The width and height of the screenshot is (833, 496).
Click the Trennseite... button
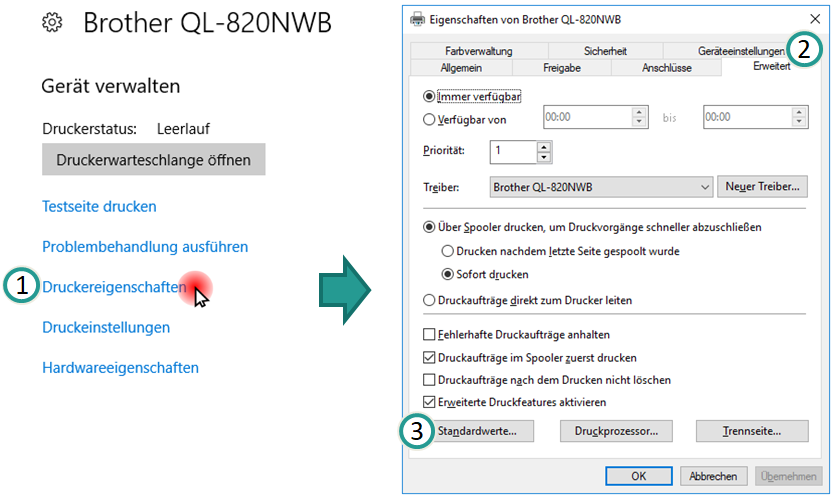click(x=752, y=431)
